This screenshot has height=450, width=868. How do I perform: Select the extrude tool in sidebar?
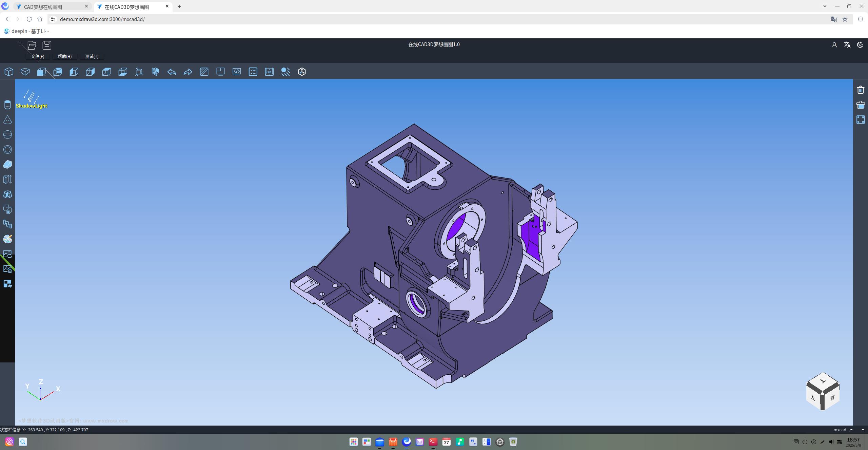(7, 180)
